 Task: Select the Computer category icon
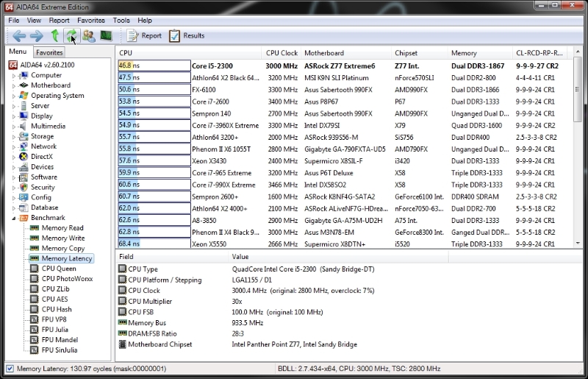[24, 75]
